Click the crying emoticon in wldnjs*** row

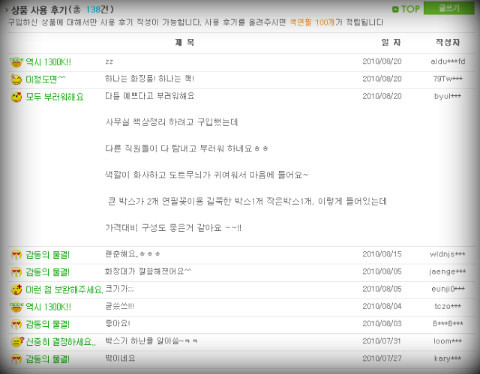click(x=16, y=255)
